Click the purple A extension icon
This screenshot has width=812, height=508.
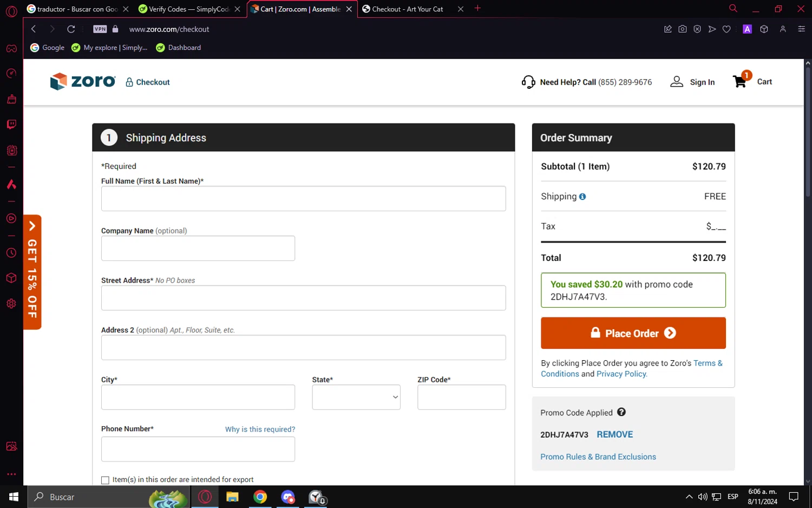tap(748, 29)
